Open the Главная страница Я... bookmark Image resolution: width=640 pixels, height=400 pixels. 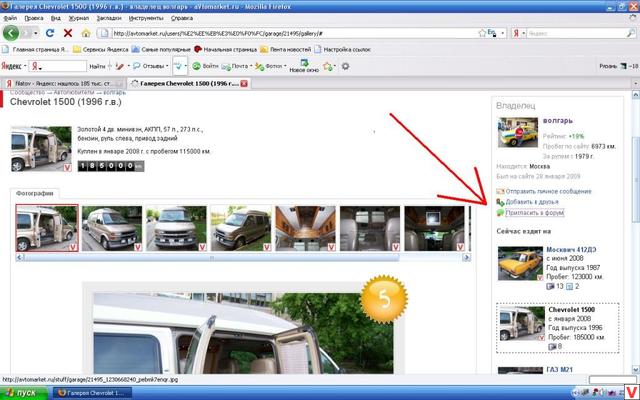[x=35, y=49]
